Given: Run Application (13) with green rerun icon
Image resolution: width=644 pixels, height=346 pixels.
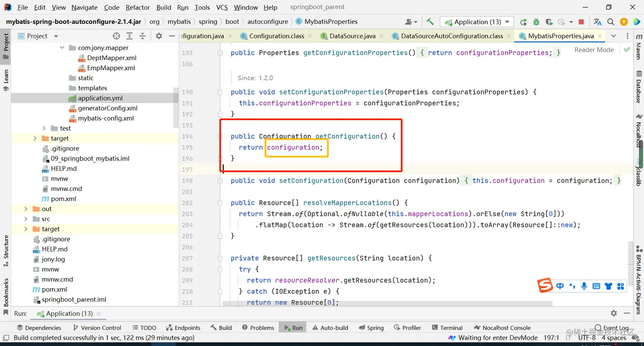Looking at the screenshot, I should pyautogui.click(x=523, y=22).
